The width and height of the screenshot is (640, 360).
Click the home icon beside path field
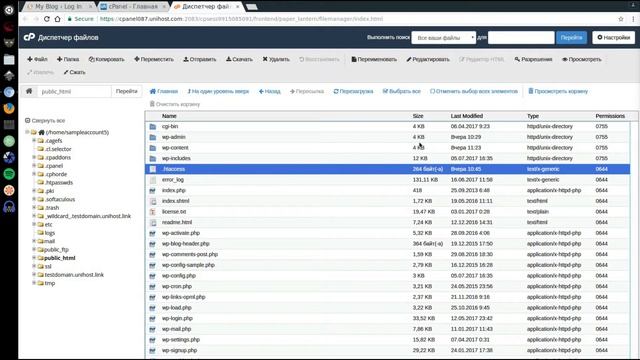point(29,91)
